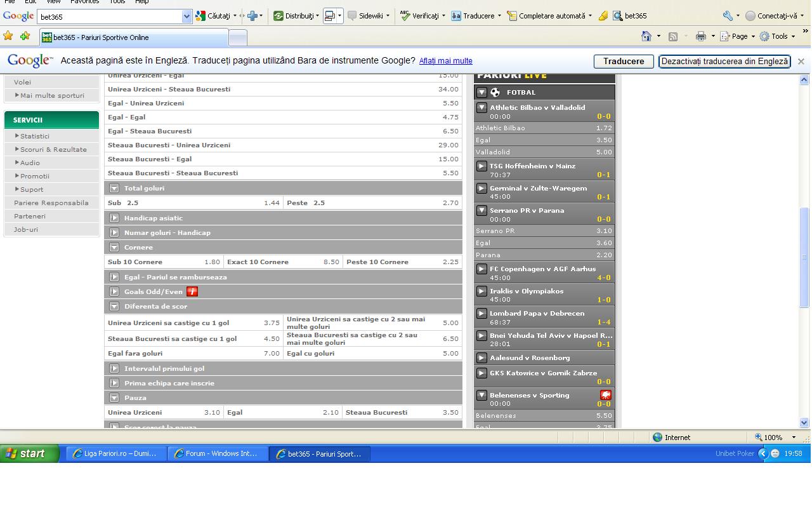This screenshot has height=508, width=812.
Task: Click the Home icon in the command bar
Action: click(x=646, y=36)
